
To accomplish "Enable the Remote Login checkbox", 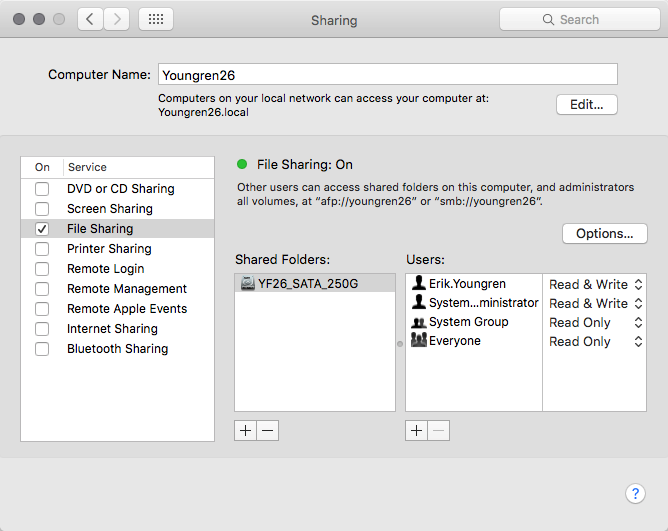I will pos(42,269).
